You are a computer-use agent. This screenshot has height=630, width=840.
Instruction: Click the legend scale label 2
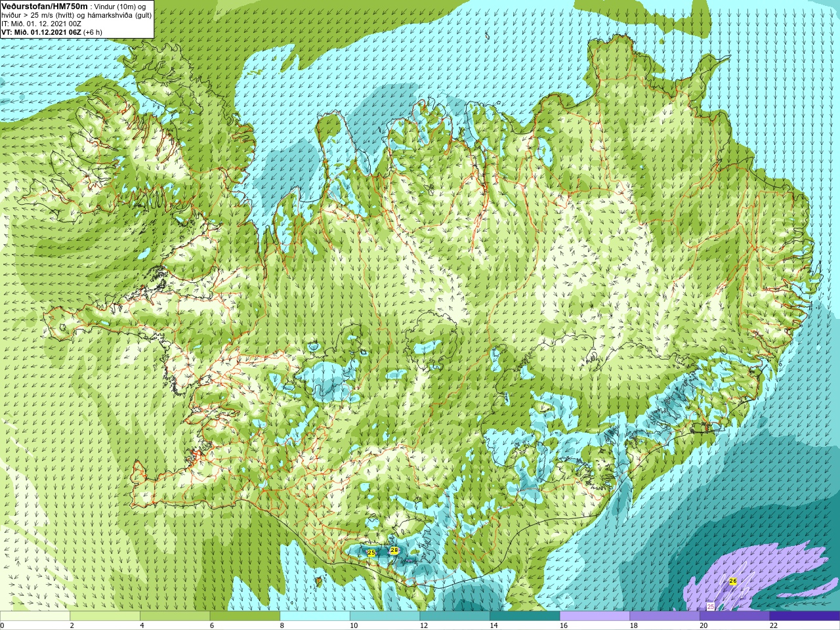click(x=72, y=625)
